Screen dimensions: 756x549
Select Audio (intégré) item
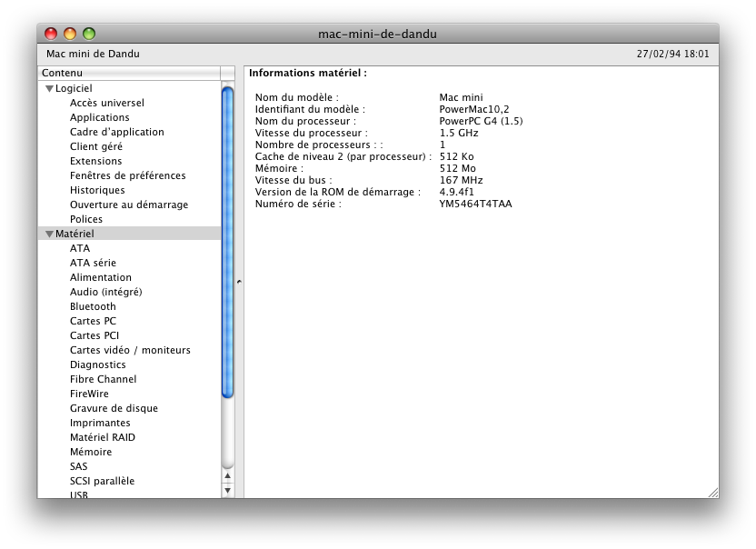[x=105, y=292]
